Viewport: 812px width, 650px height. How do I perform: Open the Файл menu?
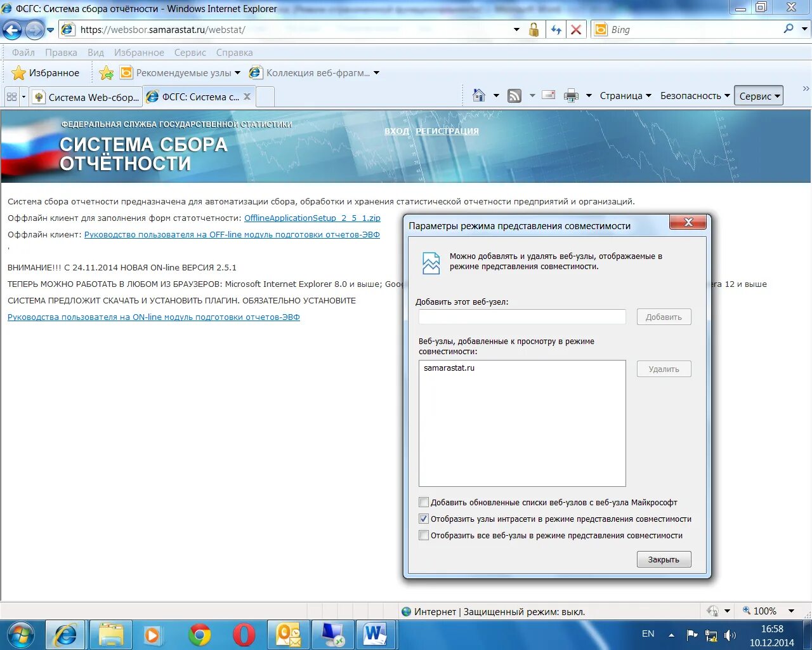pyautogui.click(x=23, y=53)
